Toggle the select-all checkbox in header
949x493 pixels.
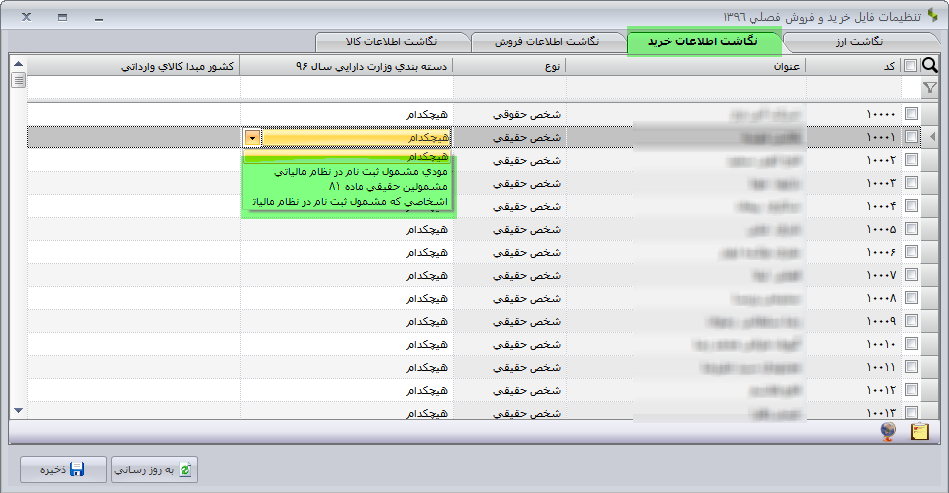(x=910, y=65)
